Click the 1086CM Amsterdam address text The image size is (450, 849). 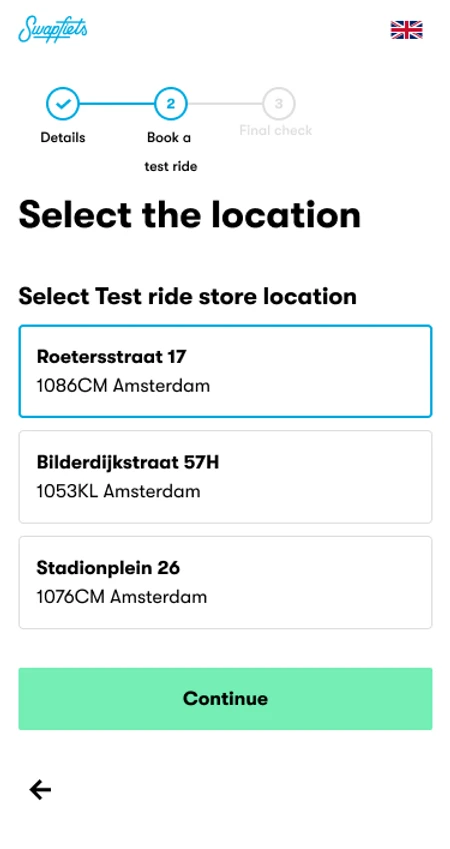point(123,386)
